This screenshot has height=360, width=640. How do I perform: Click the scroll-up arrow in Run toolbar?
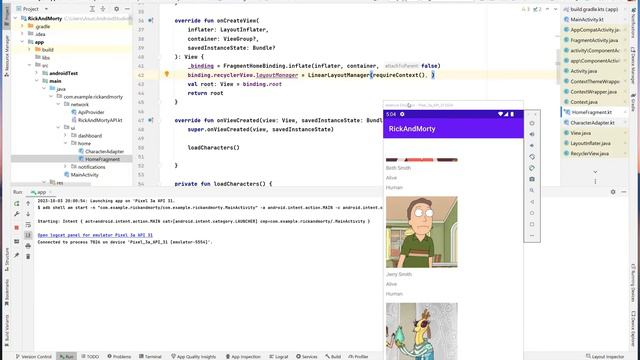point(28,203)
